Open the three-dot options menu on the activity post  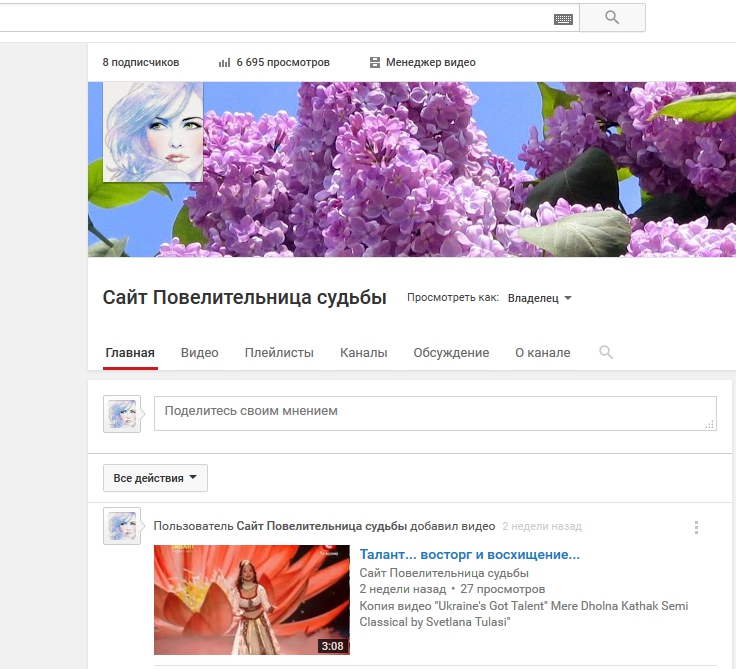[x=696, y=527]
